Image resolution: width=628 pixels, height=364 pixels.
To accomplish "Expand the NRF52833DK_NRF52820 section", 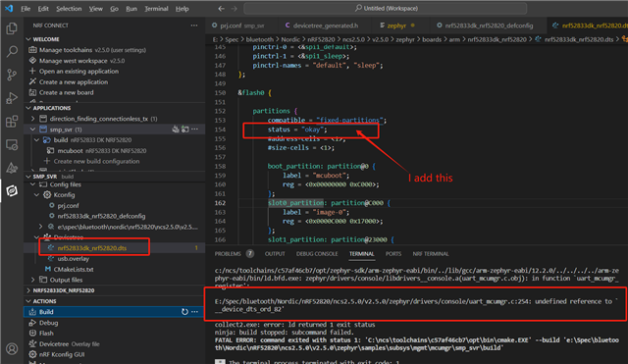I will coord(28,290).
